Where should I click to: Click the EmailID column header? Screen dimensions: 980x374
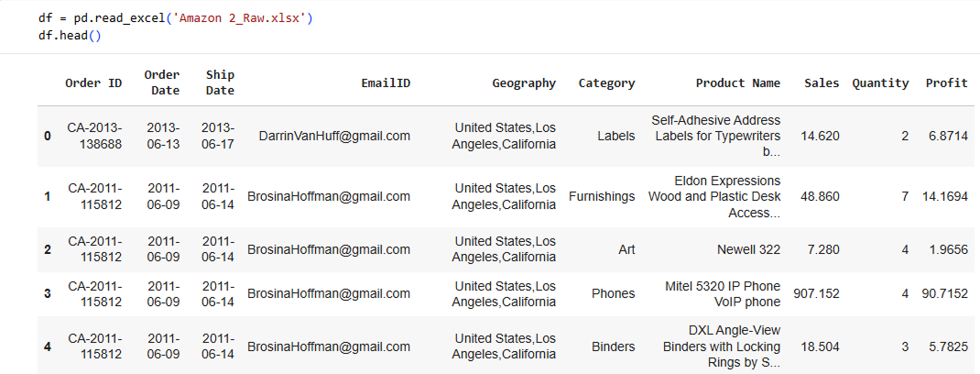[x=386, y=82]
